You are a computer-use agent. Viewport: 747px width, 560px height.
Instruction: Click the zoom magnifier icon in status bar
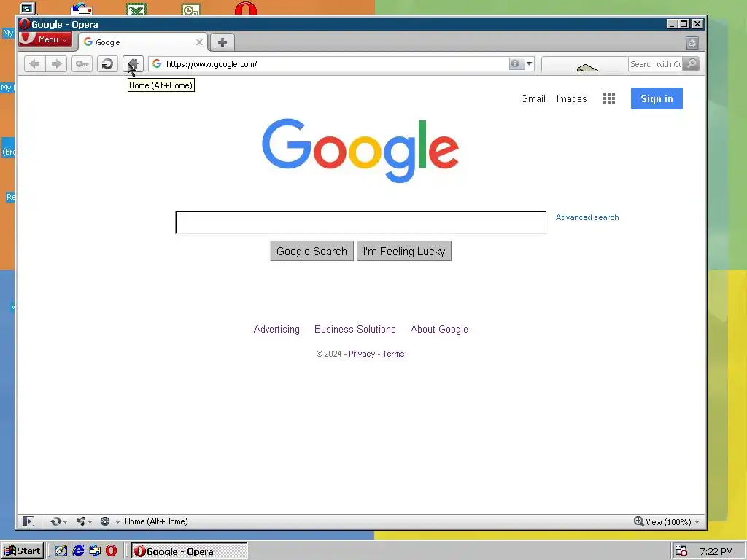[639, 521]
